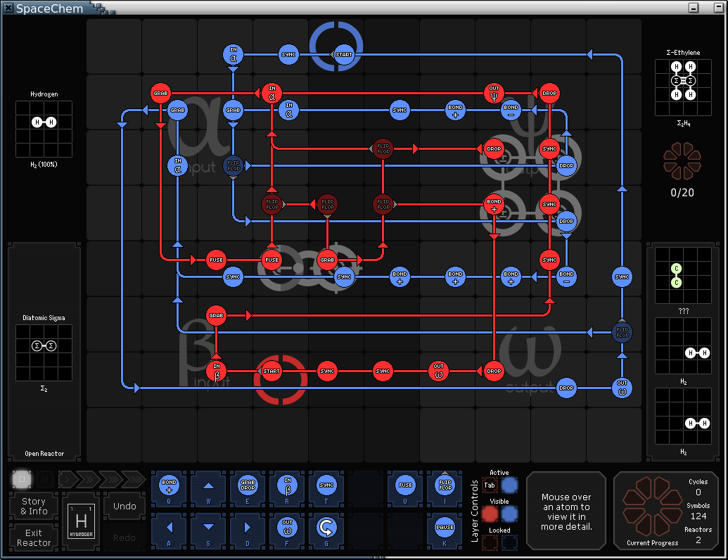Screen dimensions: 728x560
Task: Open Story & Info
Action: (34, 506)
